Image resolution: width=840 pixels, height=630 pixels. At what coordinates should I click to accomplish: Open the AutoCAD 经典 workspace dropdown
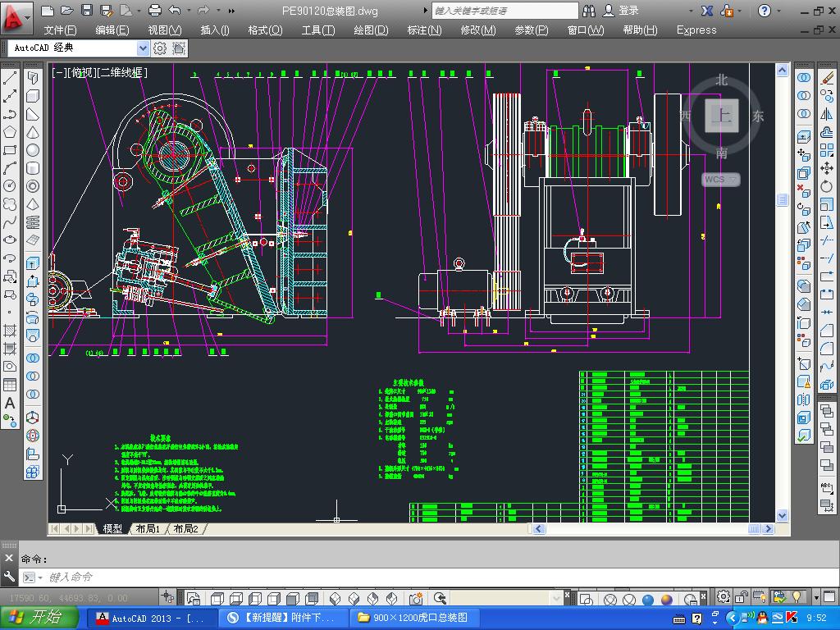(144, 48)
